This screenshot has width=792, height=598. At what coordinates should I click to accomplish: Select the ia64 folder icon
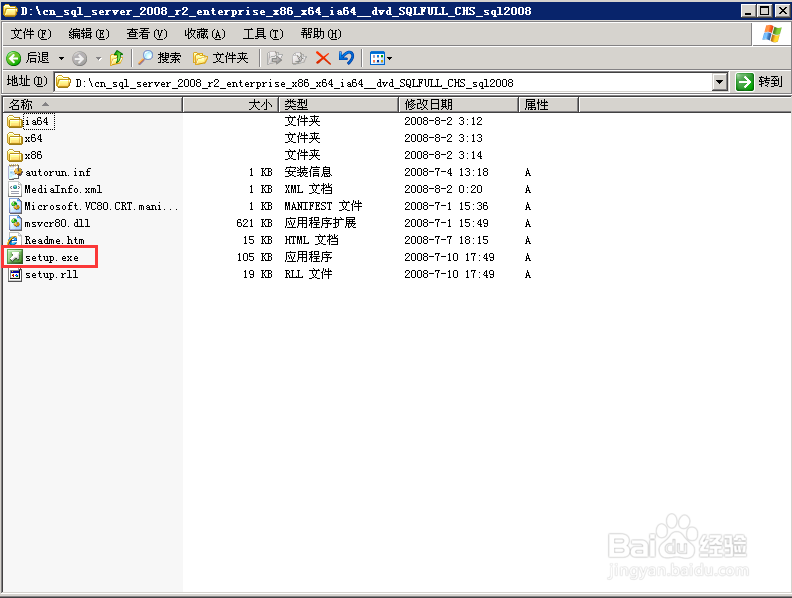(15, 122)
